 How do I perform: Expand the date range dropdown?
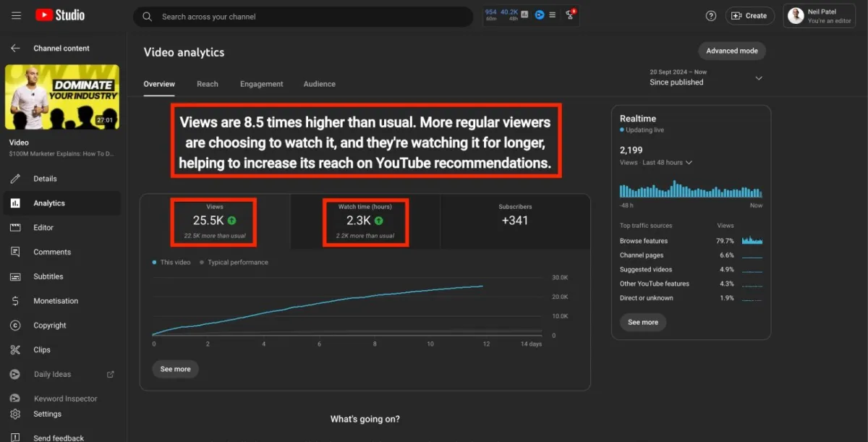click(759, 78)
